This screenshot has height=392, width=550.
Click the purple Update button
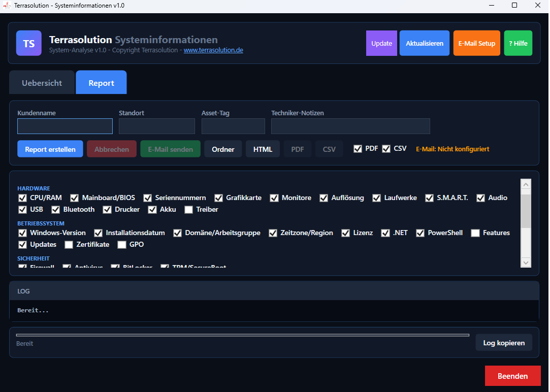(381, 43)
